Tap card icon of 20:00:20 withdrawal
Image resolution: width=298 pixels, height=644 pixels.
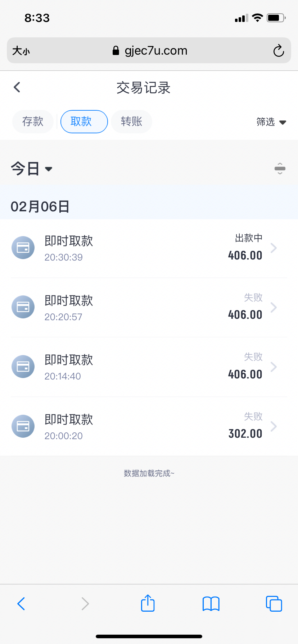23,426
